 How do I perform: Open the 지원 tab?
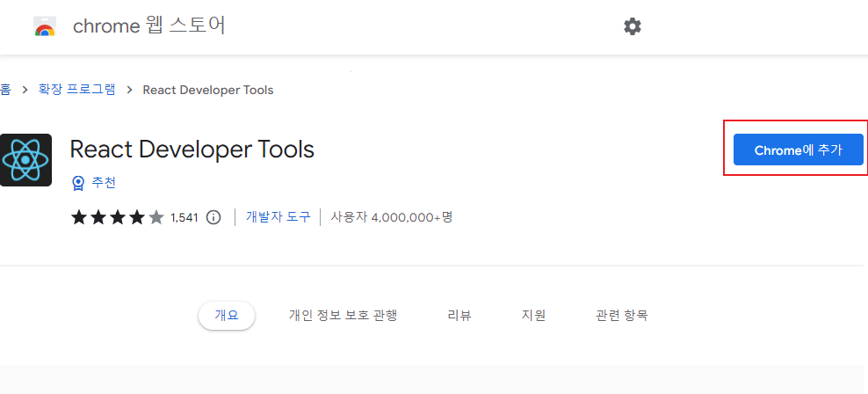tap(533, 316)
